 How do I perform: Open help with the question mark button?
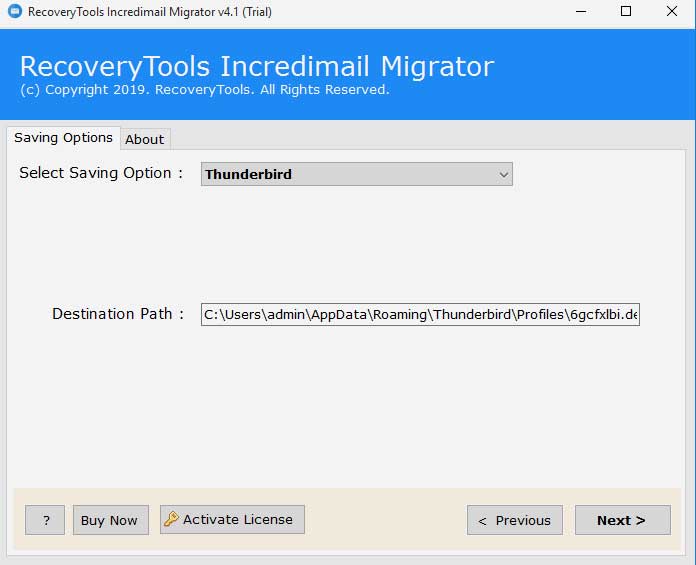[45, 520]
